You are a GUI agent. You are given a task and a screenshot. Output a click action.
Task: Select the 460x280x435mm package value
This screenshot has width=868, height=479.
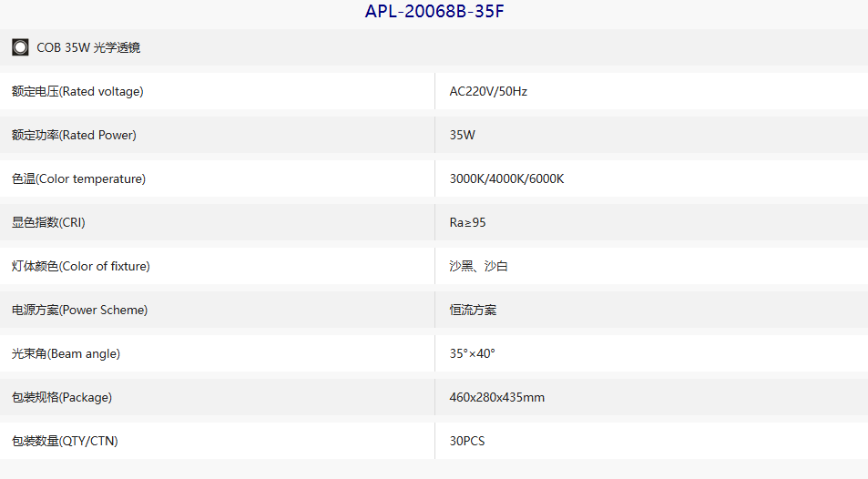497,398
